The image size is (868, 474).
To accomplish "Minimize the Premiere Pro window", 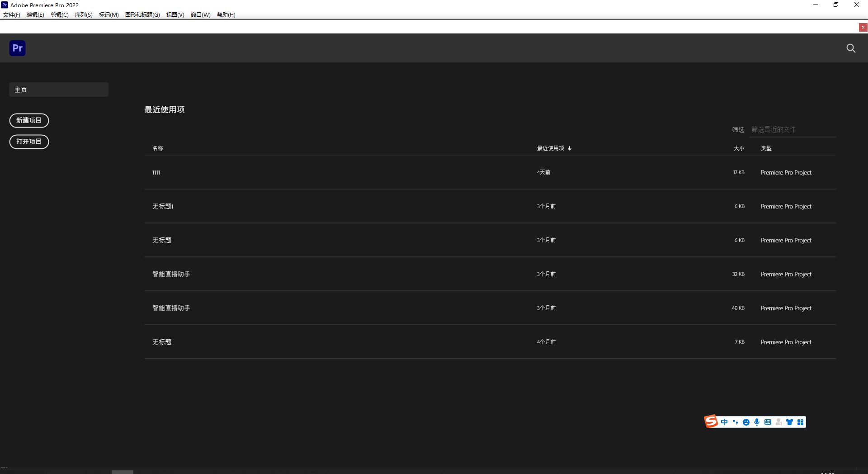I will click(x=816, y=5).
